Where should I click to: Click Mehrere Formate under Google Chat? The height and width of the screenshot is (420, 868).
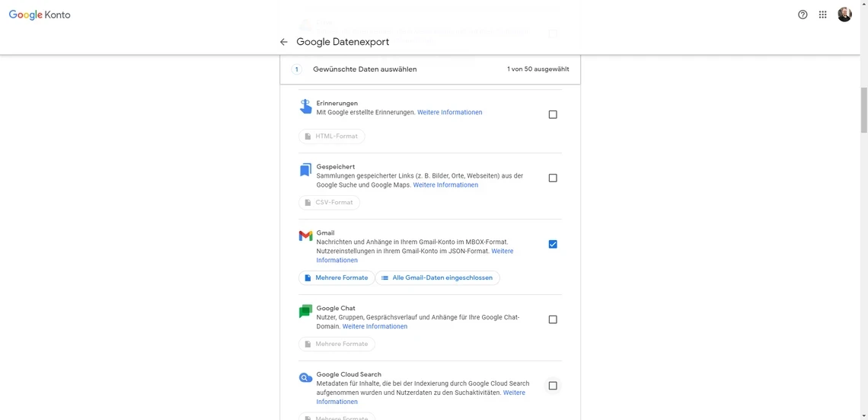click(337, 344)
